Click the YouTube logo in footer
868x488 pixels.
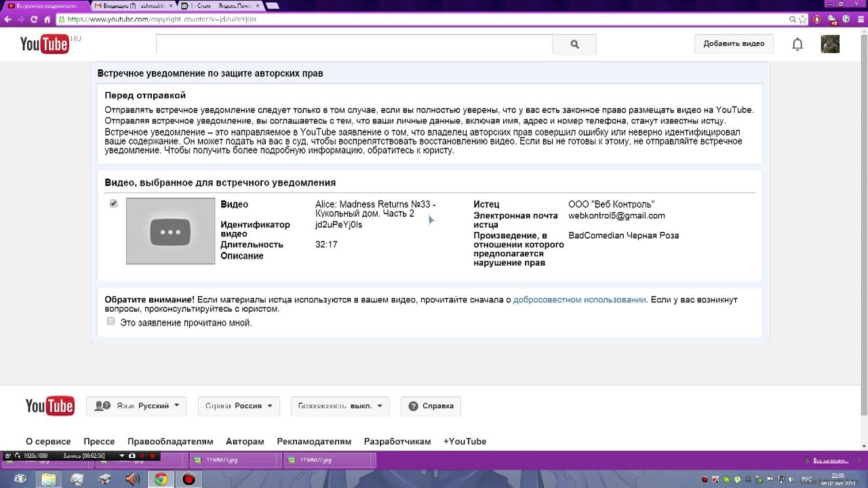(x=50, y=406)
